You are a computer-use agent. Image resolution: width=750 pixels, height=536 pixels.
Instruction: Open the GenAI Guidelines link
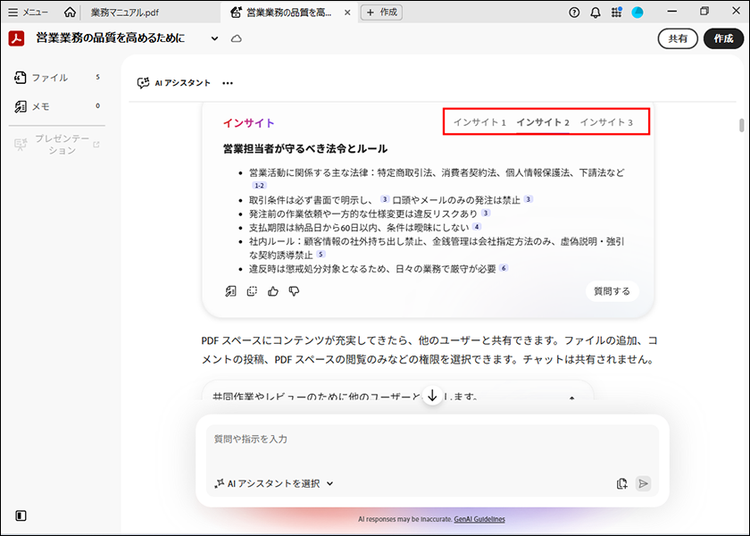[x=481, y=520]
